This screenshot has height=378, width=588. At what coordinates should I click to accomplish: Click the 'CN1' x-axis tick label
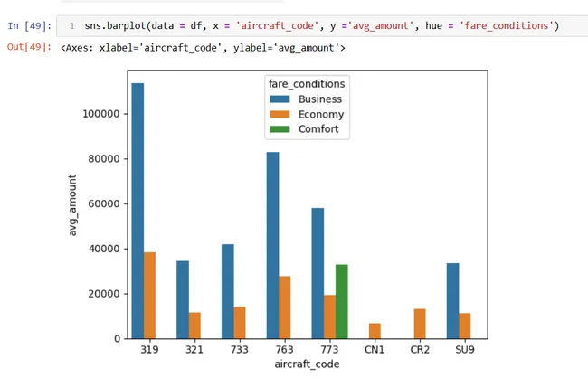pyautogui.click(x=375, y=349)
